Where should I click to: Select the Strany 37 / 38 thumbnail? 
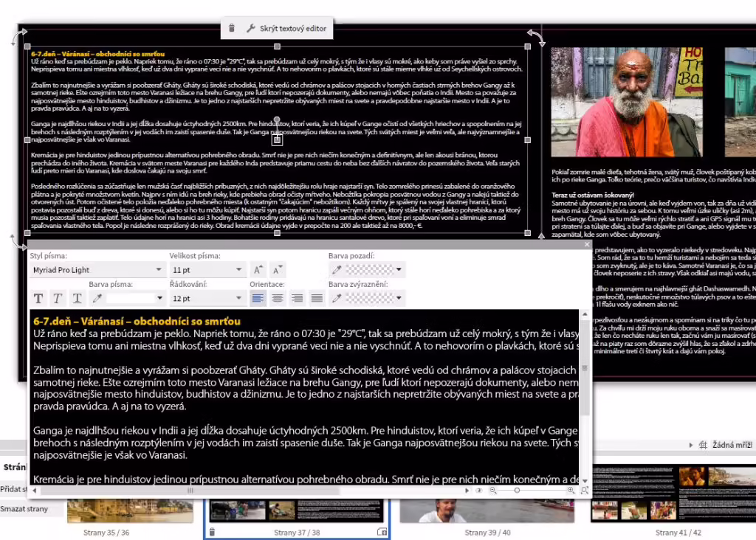click(x=297, y=511)
